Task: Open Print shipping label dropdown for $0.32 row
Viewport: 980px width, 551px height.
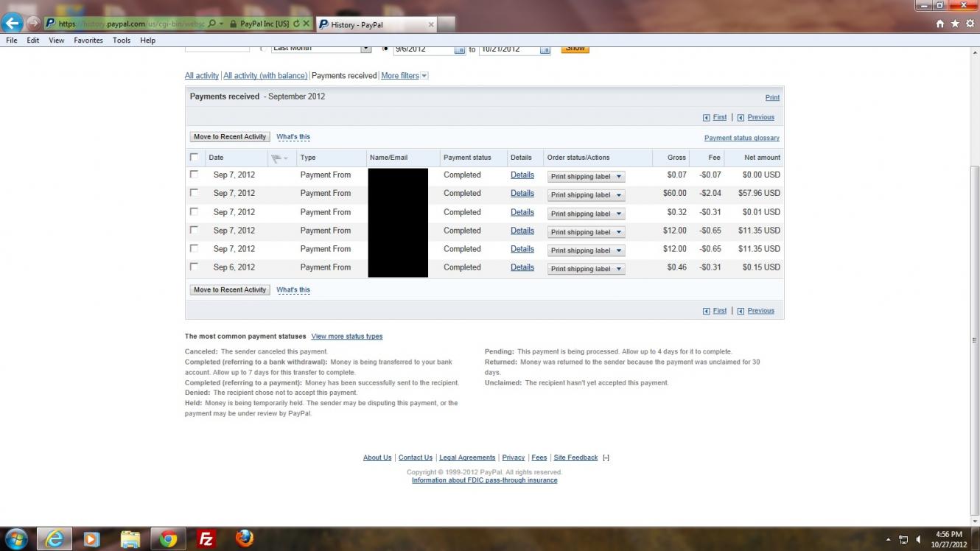Action: (586, 214)
